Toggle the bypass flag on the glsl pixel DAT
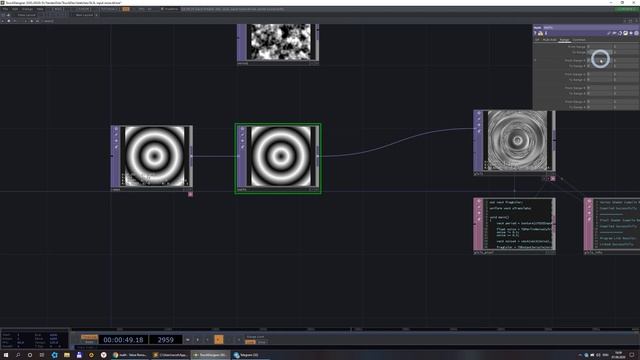This screenshot has width=640, height=360. pos(479,213)
